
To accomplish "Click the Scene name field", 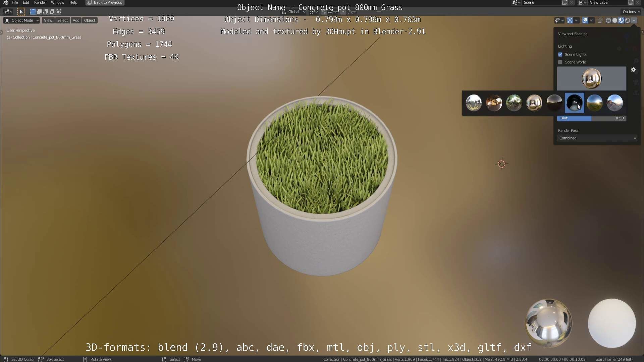I will pyautogui.click(x=541, y=2).
